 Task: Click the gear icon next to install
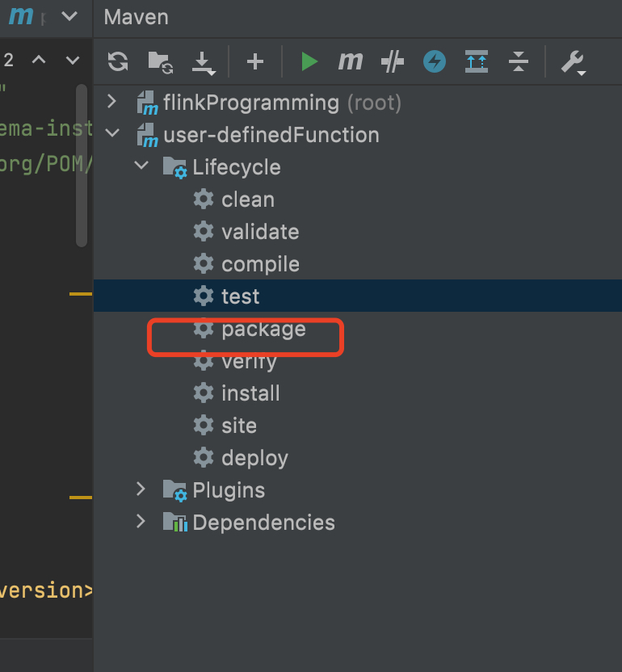tap(204, 393)
